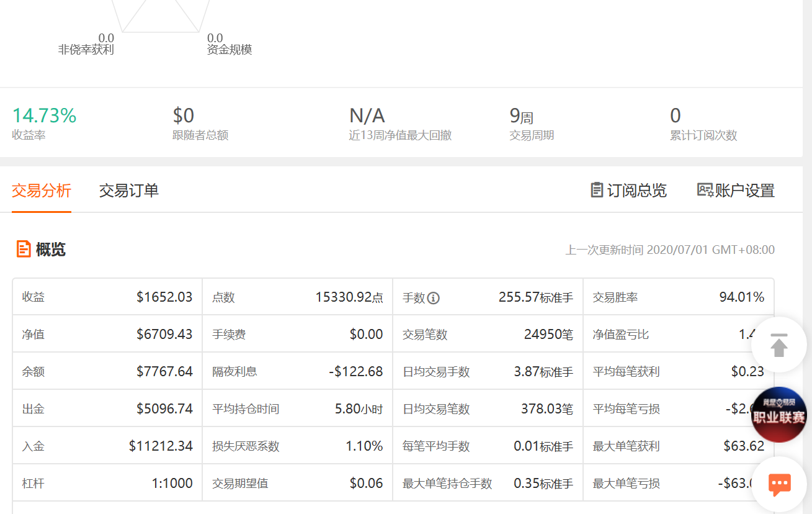This screenshot has height=514, width=812.
Task: Click the 平均每笔获利 value $0.23
Action: tap(748, 372)
